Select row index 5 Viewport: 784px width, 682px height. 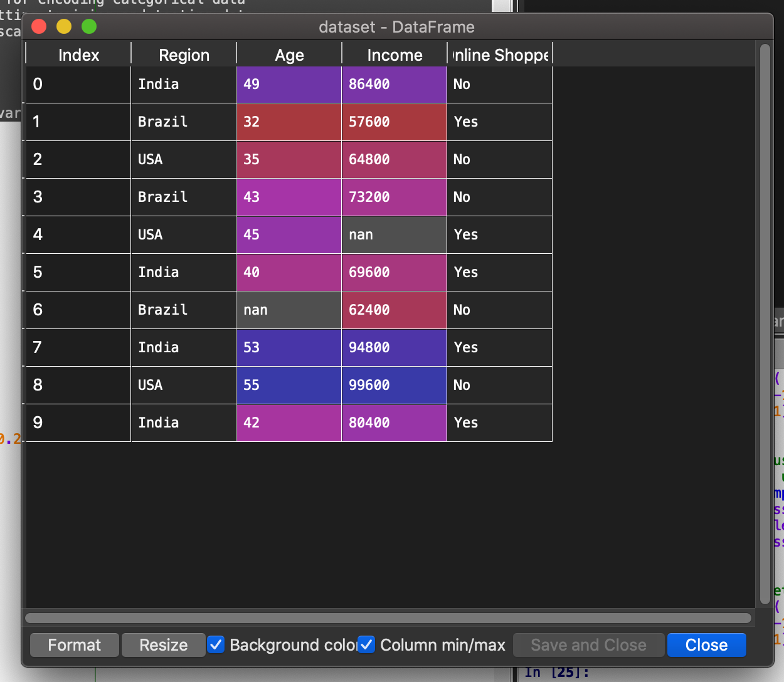78,273
